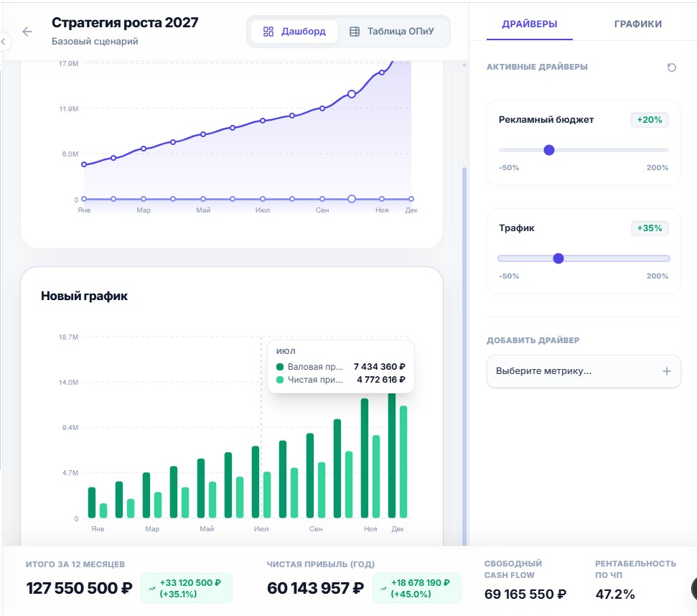The height and width of the screenshot is (616, 697).
Task: Click the table icon beside Таблица ОПиУ
Action: tap(355, 32)
